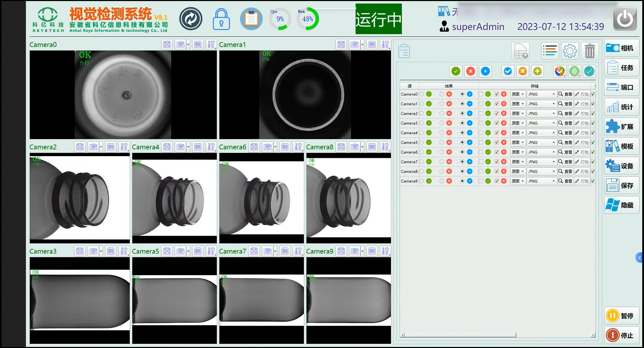Expand Camera1 capture button dropdown arrow
This screenshot has width=644, height=348.
tap(362, 44)
